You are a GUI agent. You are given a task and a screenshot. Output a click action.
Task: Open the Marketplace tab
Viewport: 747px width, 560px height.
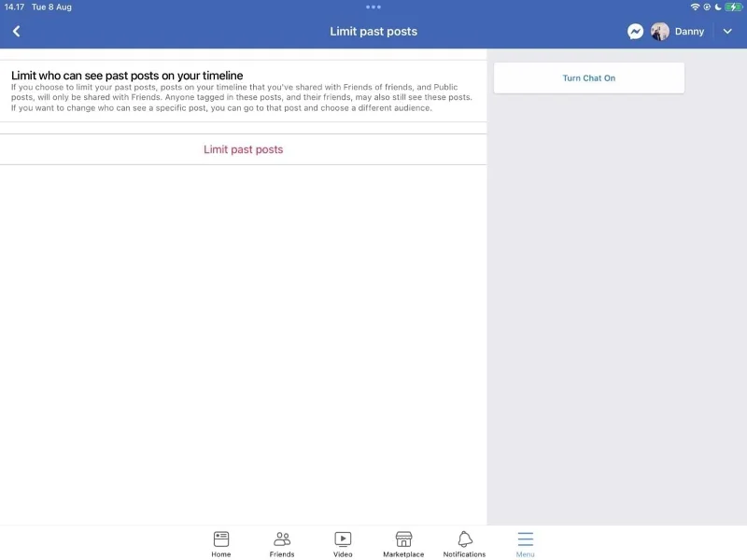pos(403,544)
